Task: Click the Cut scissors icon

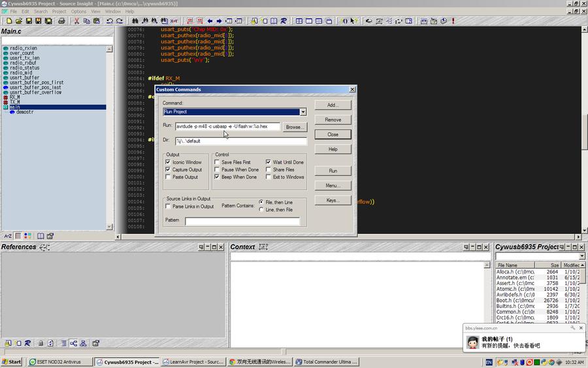Action: [x=76, y=21]
